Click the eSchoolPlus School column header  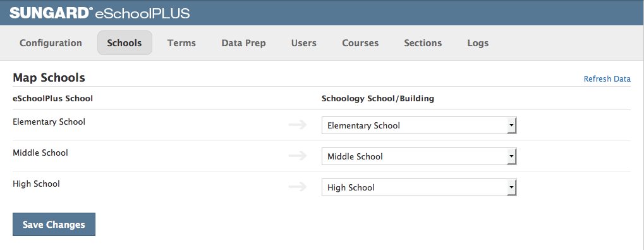pyautogui.click(x=52, y=99)
